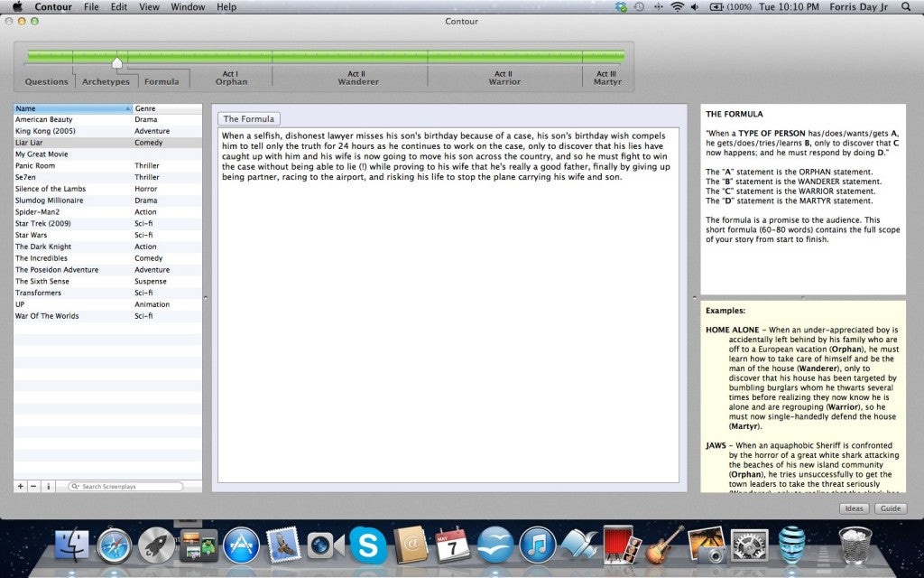Select My Great Movie in the list
Screen dimensions: 924x578
click(107, 154)
